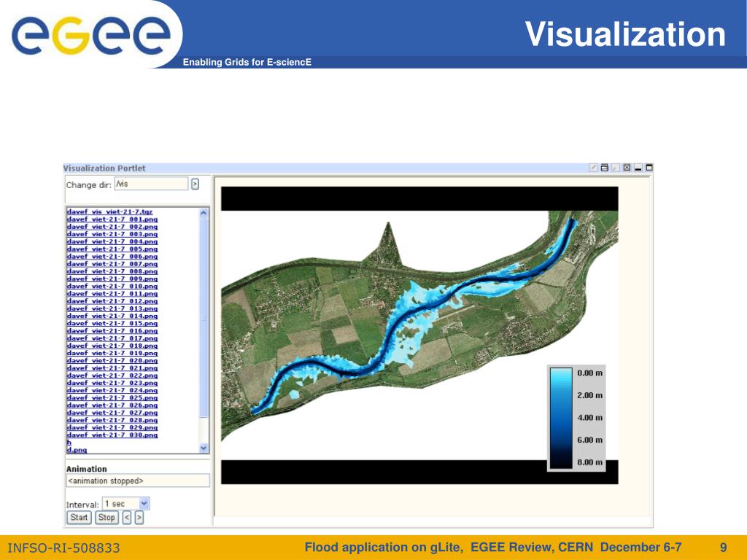Select davef_viet-21-7_011.png
Screen dimensions: 747x560
click(112, 294)
